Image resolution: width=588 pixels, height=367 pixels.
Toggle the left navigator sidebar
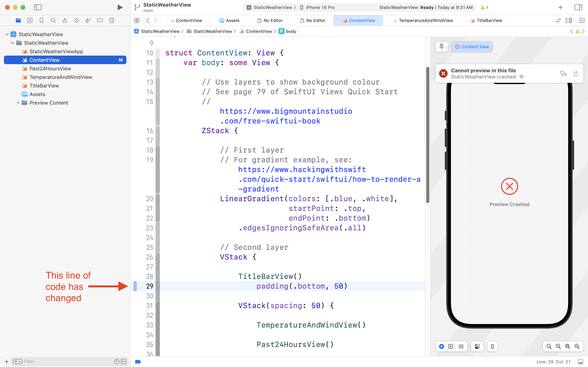pyautogui.click(x=38, y=8)
